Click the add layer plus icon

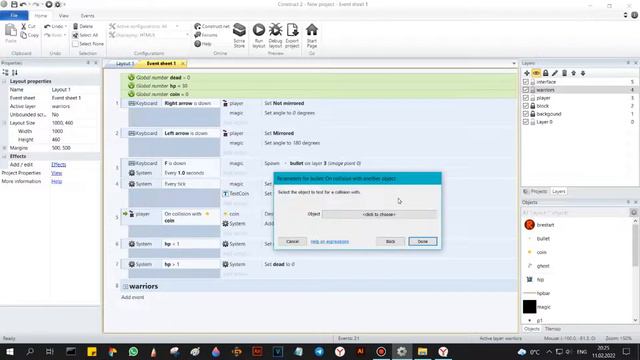click(527, 73)
